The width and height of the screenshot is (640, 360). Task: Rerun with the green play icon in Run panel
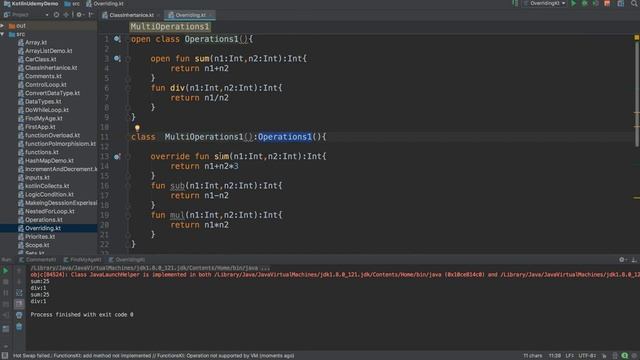(x=6, y=271)
